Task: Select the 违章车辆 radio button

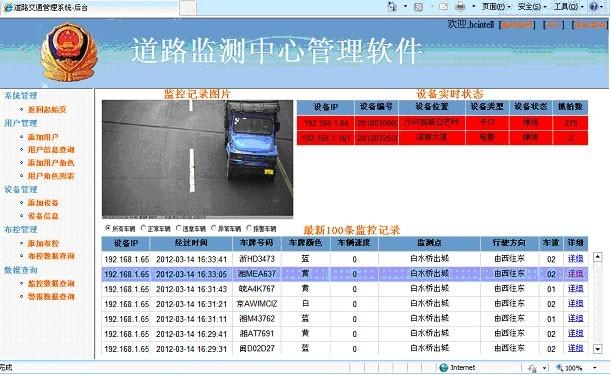Action: 178,228
